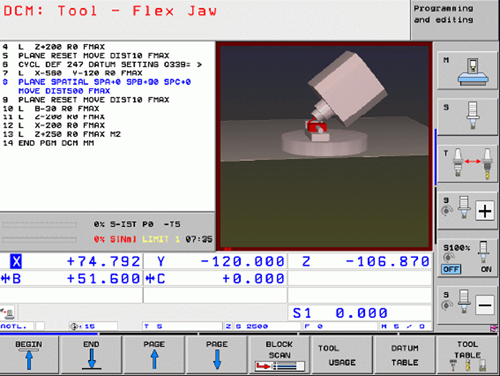
Task: Decrease spindle speed with minus button
Action: pos(485,305)
